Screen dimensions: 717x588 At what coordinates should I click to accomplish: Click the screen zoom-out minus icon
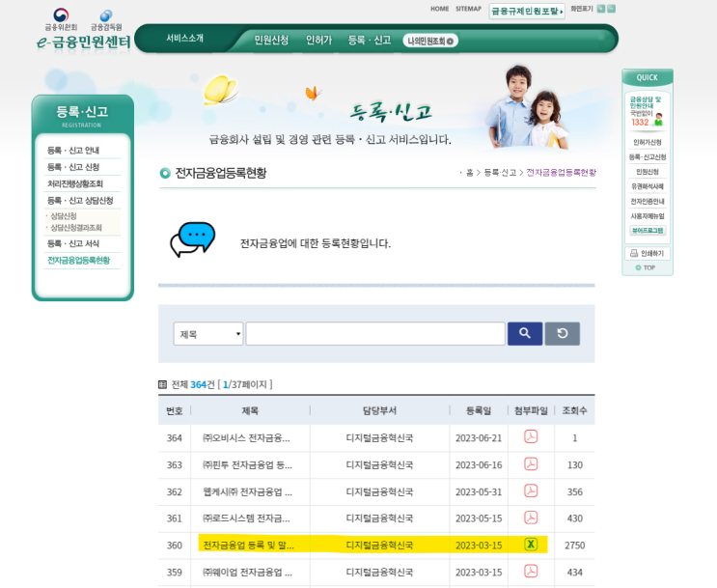pyautogui.click(x=611, y=9)
